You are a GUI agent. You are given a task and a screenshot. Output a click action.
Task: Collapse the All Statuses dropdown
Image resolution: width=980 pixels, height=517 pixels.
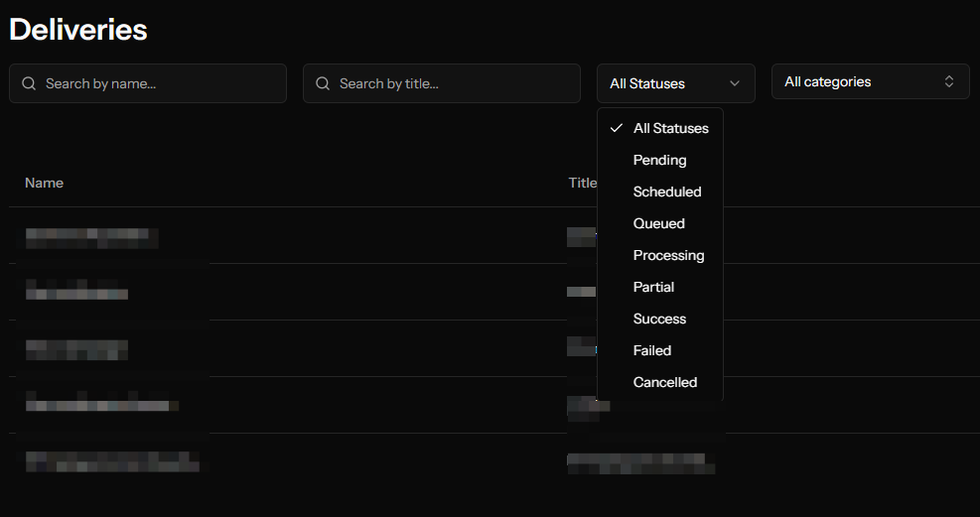coord(675,84)
